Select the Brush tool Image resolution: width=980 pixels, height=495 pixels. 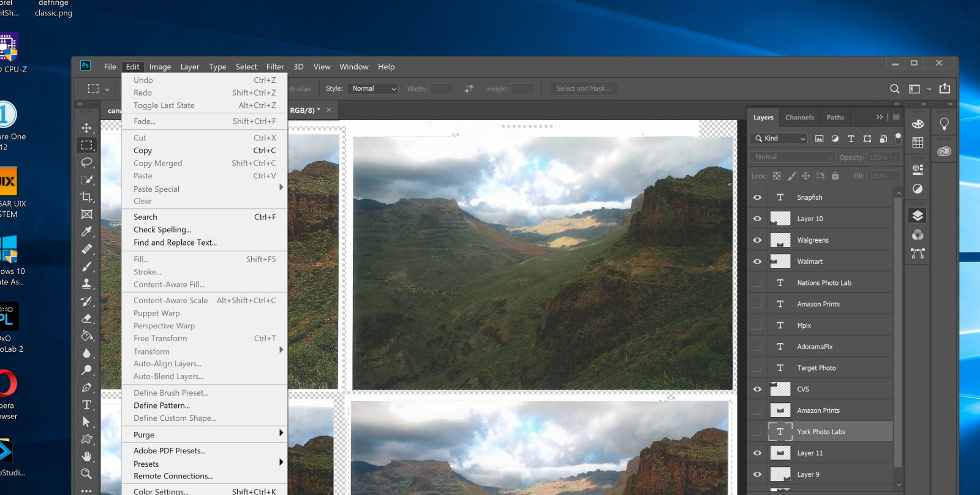tap(86, 266)
